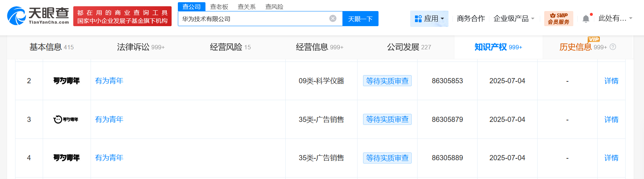Screen dimensions: 644x179
Task: Click 商务合作 link
Action: point(471,19)
